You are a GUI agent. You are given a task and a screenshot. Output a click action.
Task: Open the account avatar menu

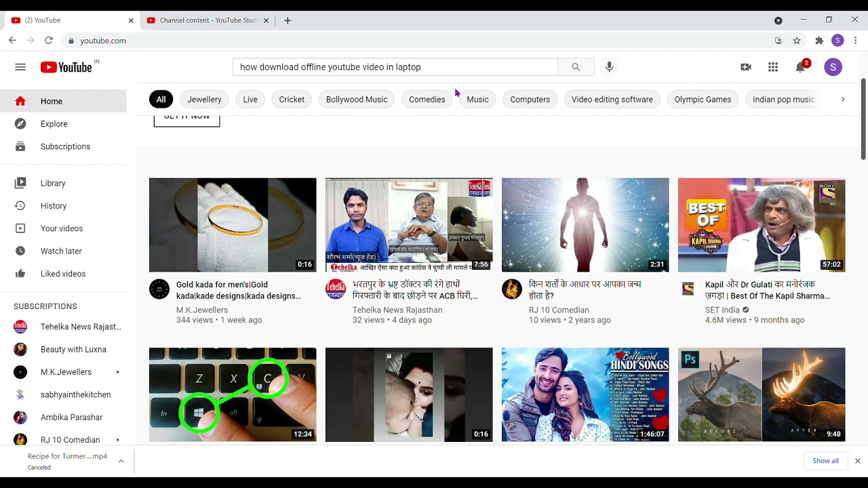(x=833, y=67)
